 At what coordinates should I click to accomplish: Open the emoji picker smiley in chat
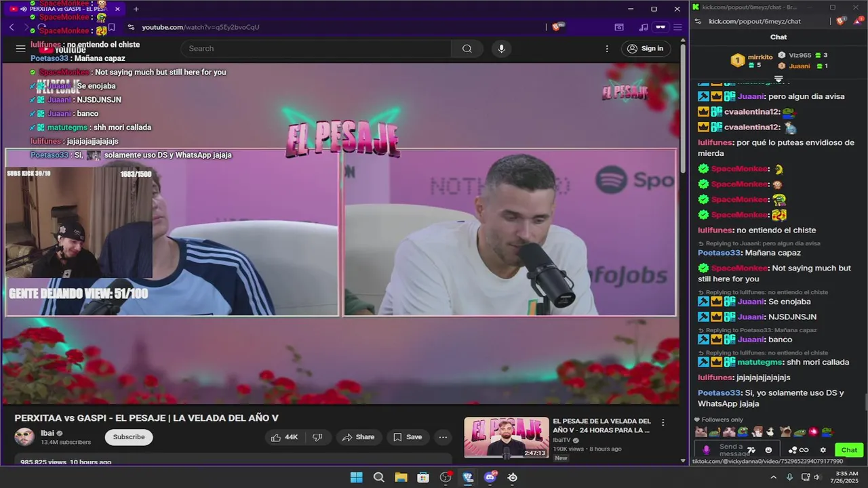click(768, 450)
